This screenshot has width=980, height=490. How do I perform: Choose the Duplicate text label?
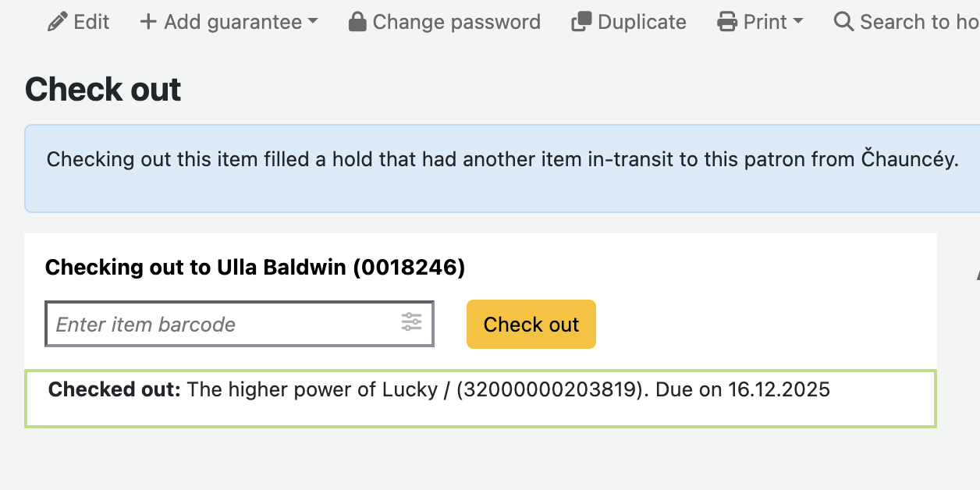pyautogui.click(x=642, y=22)
